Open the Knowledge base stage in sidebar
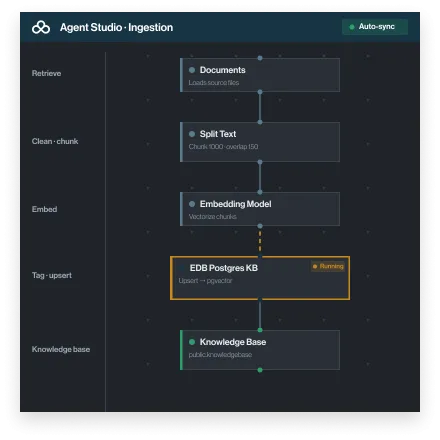This screenshot has width=440, height=440. (x=61, y=349)
